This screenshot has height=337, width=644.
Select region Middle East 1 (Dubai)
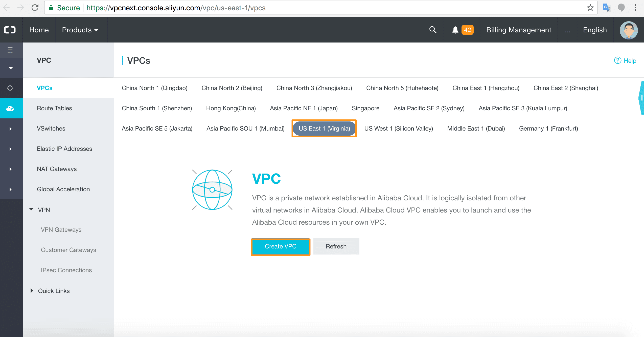pos(476,129)
